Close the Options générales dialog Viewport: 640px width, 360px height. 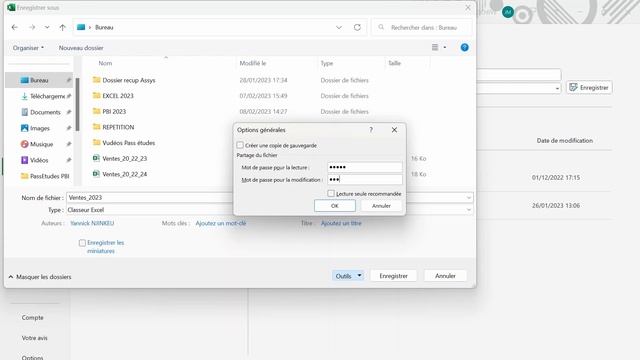click(394, 130)
